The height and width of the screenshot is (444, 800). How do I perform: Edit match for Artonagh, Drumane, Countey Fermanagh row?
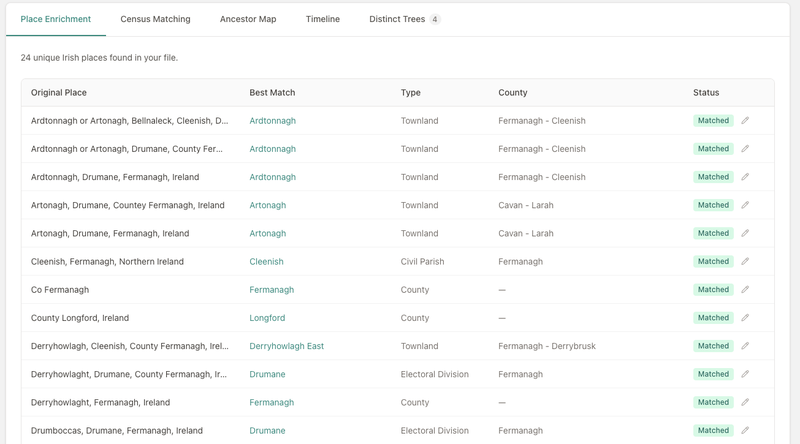click(x=745, y=205)
